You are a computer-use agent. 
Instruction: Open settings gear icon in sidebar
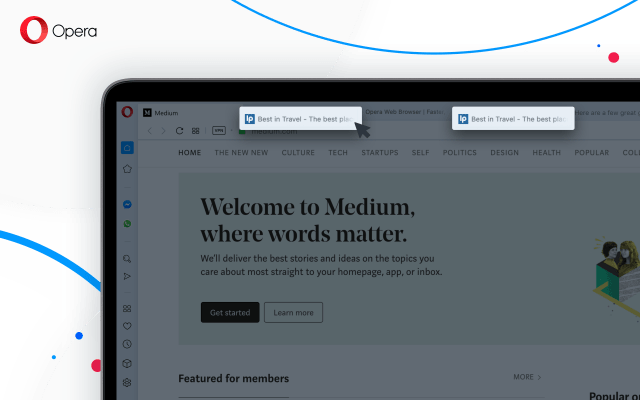(x=127, y=382)
